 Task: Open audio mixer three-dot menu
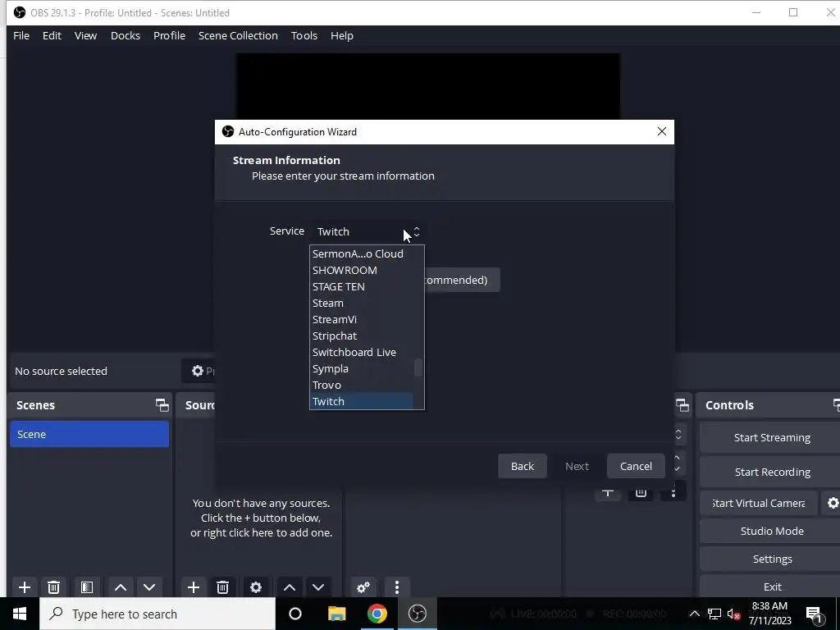coord(397,587)
